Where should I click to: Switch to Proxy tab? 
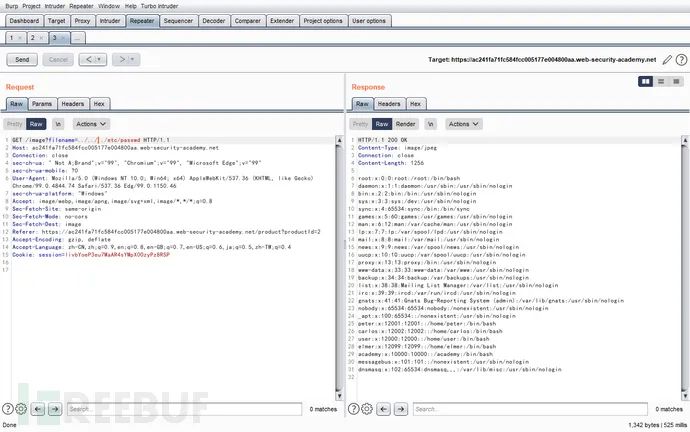(82, 21)
